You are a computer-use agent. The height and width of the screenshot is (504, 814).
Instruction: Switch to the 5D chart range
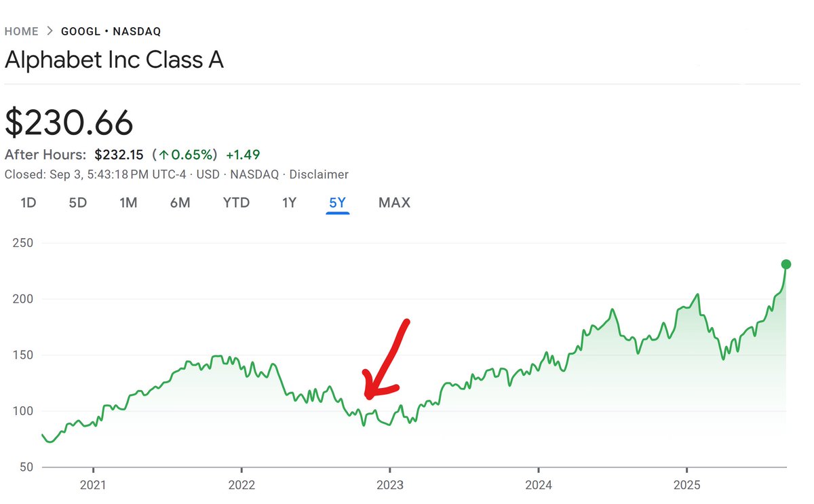[78, 203]
